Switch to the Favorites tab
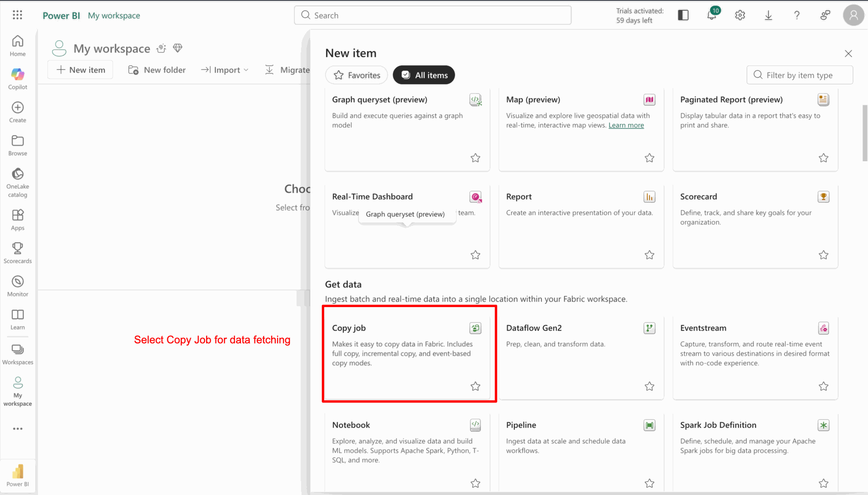 click(356, 75)
